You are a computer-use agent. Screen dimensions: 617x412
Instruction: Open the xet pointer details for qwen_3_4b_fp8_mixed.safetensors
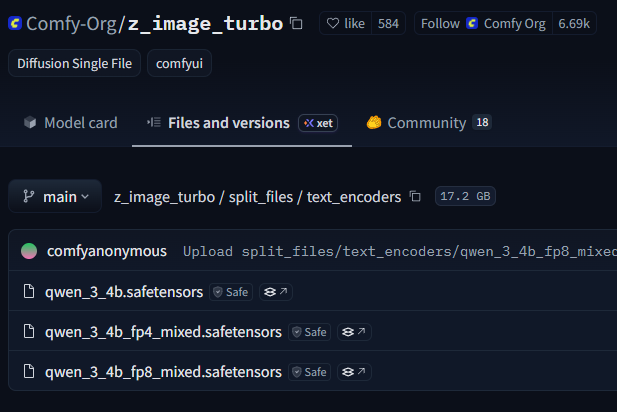[x=354, y=372]
